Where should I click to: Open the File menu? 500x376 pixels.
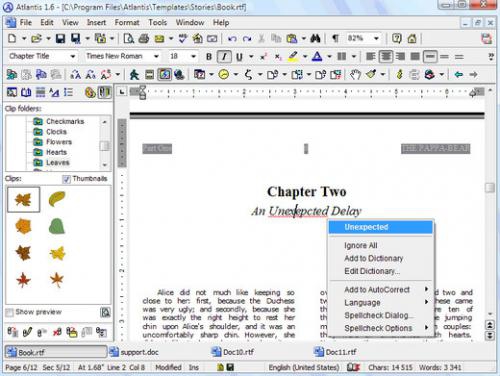(26, 23)
